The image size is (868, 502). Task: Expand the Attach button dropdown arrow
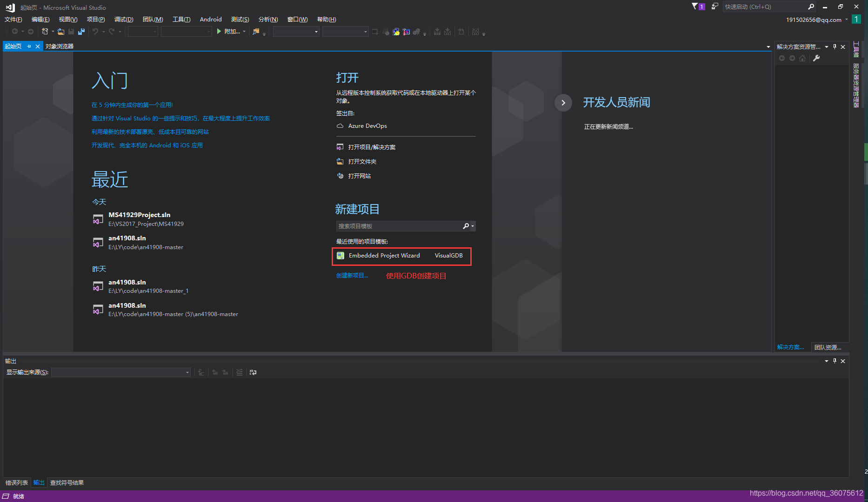(x=244, y=32)
